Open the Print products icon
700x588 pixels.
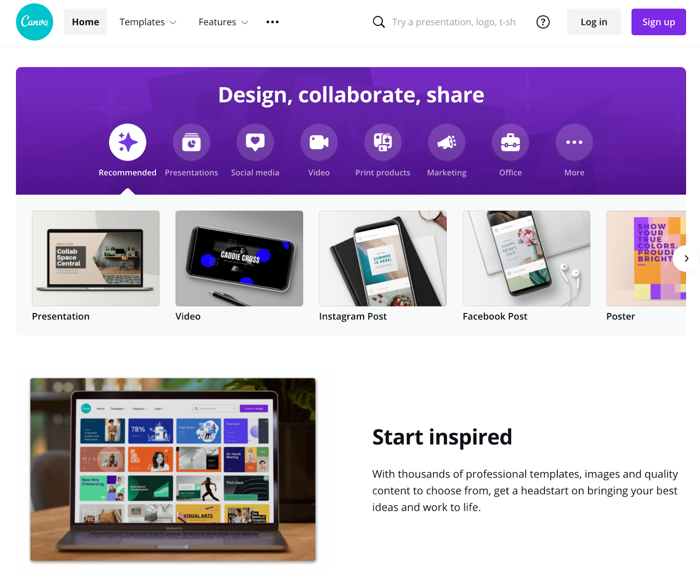[383, 142]
